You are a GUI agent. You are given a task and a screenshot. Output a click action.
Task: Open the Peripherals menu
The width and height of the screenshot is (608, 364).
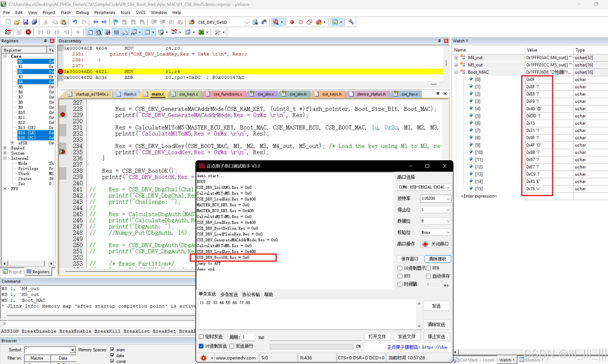104,13
